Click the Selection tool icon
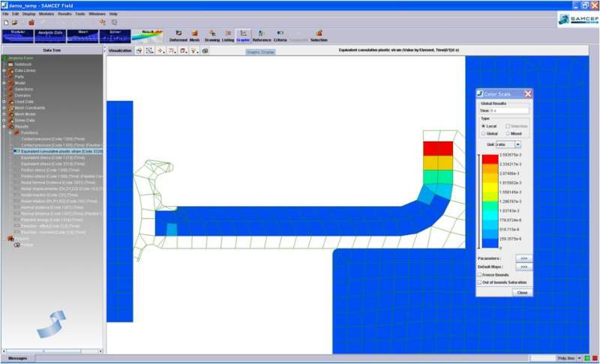This screenshot has height=364, width=600. (x=319, y=36)
